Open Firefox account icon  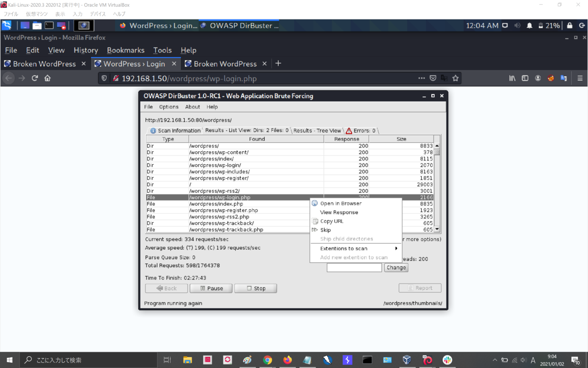click(538, 78)
